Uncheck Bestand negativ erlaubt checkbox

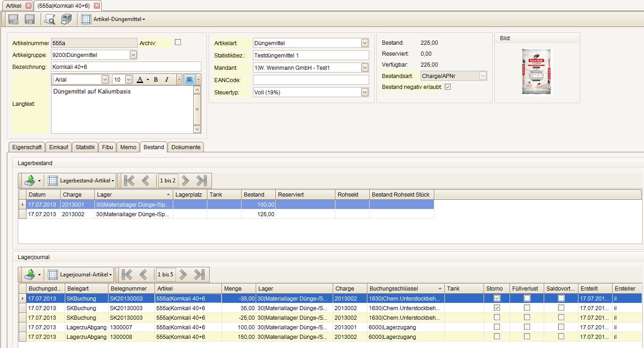tap(448, 87)
